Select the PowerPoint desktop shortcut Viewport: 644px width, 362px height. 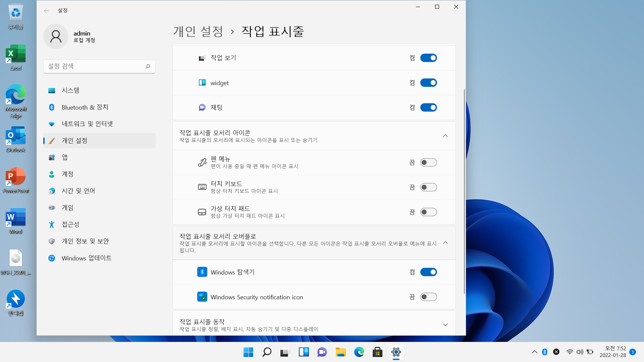pos(16,180)
